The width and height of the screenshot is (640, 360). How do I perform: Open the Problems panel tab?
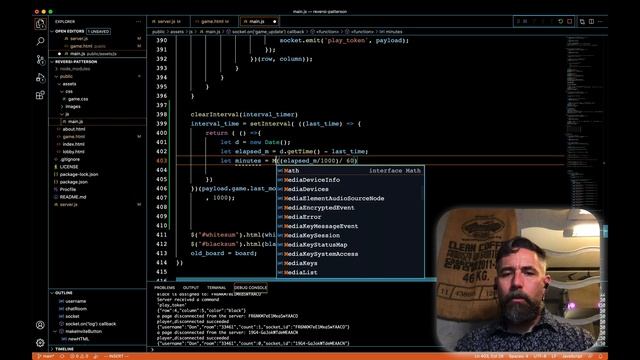(164, 288)
